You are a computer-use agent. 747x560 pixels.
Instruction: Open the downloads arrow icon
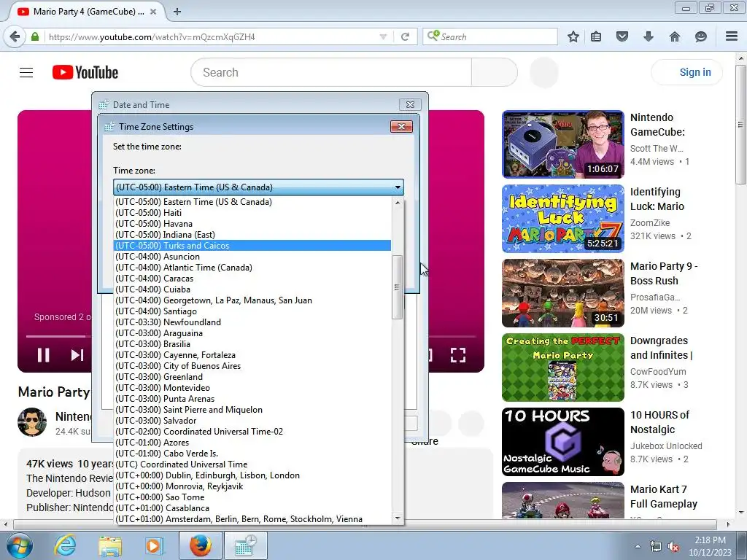tap(648, 36)
